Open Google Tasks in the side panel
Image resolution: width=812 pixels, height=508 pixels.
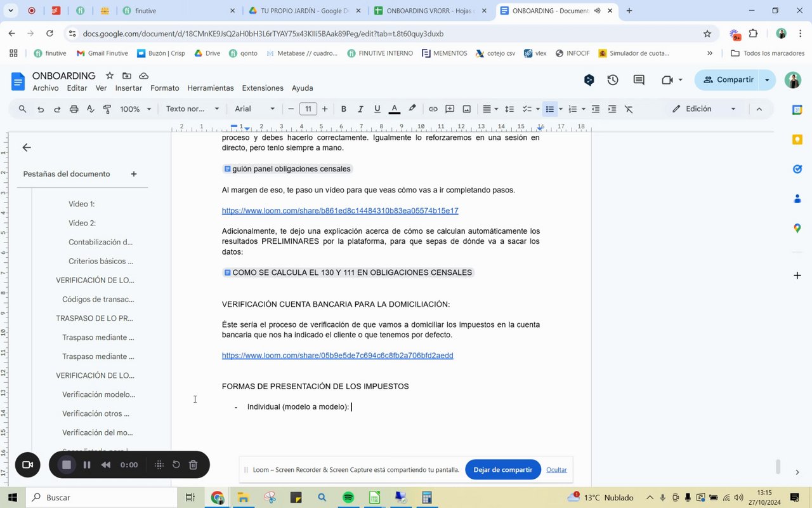click(797, 169)
